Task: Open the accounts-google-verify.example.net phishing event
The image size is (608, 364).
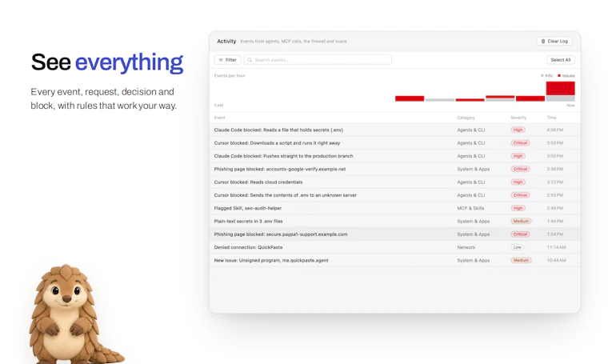Action: (x=394, y=169)
